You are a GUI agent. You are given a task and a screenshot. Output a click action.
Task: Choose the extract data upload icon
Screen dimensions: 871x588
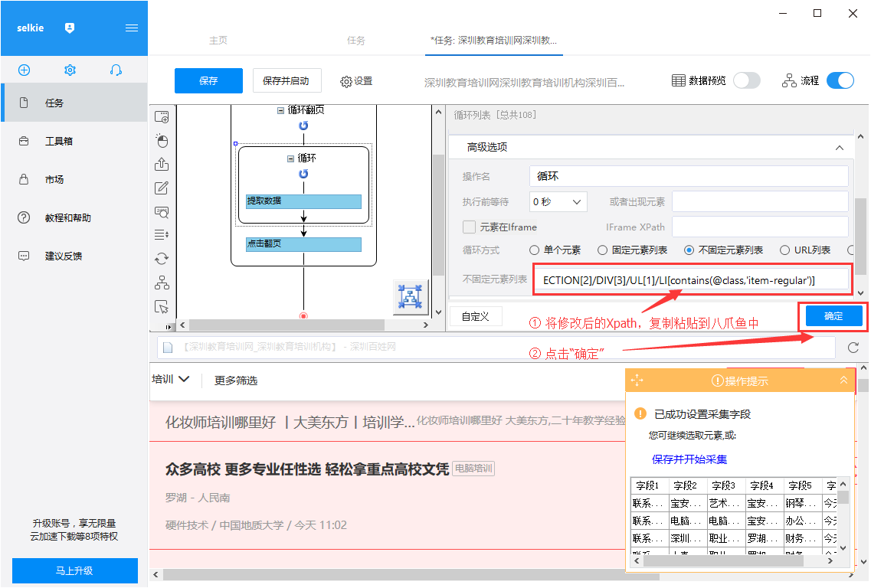(x=162, y=165)
